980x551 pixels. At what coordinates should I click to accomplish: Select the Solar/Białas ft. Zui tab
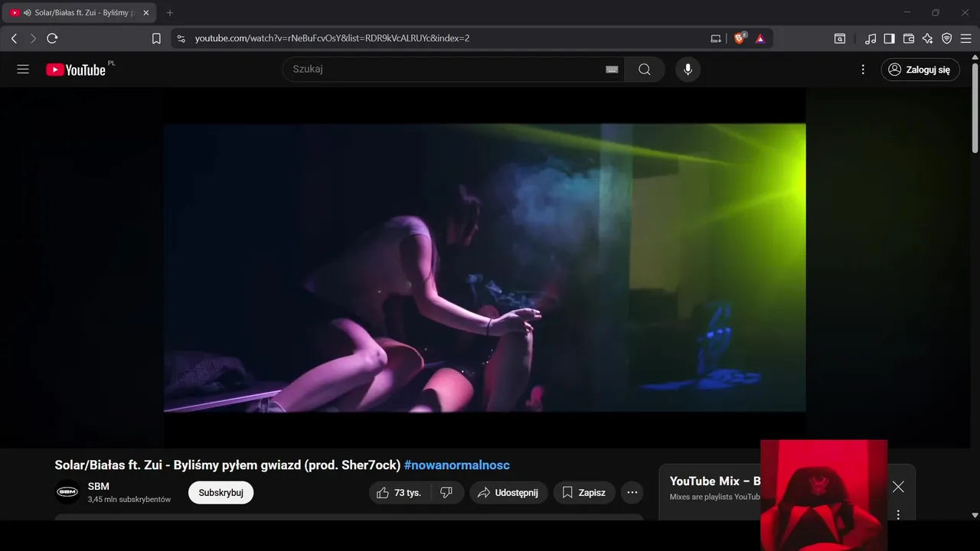click(80, 13)
